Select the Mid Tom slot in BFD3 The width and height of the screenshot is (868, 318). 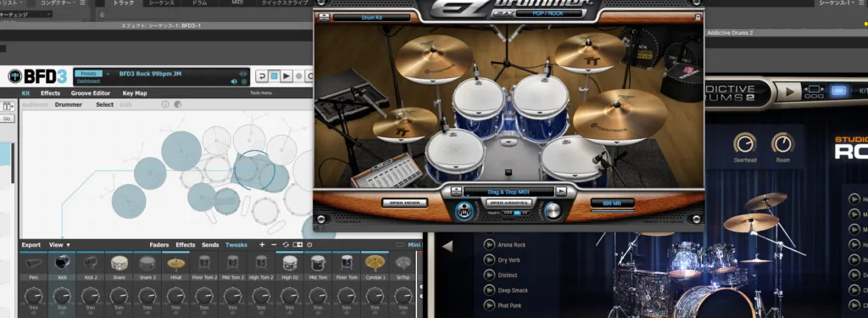coord(319,266)
